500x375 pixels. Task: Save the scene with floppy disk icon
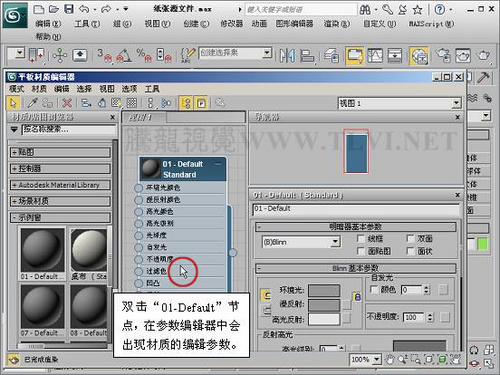(x=69, y=9)
